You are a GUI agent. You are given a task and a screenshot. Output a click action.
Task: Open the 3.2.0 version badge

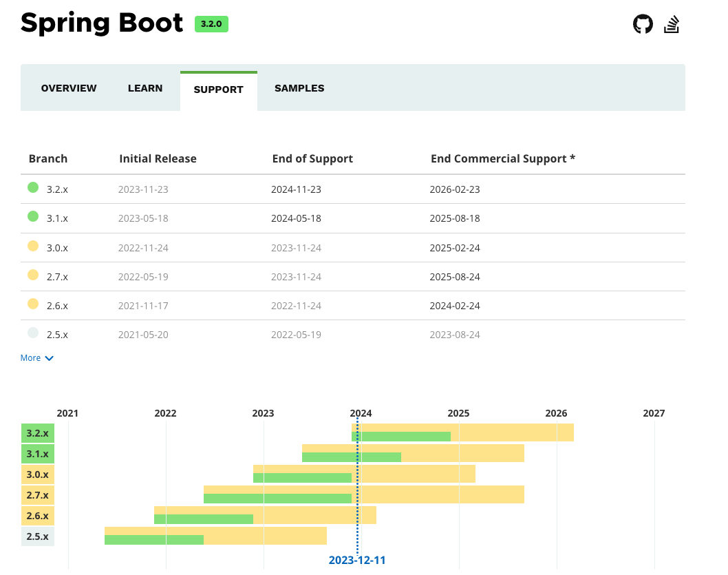click(x=211, y=23)
